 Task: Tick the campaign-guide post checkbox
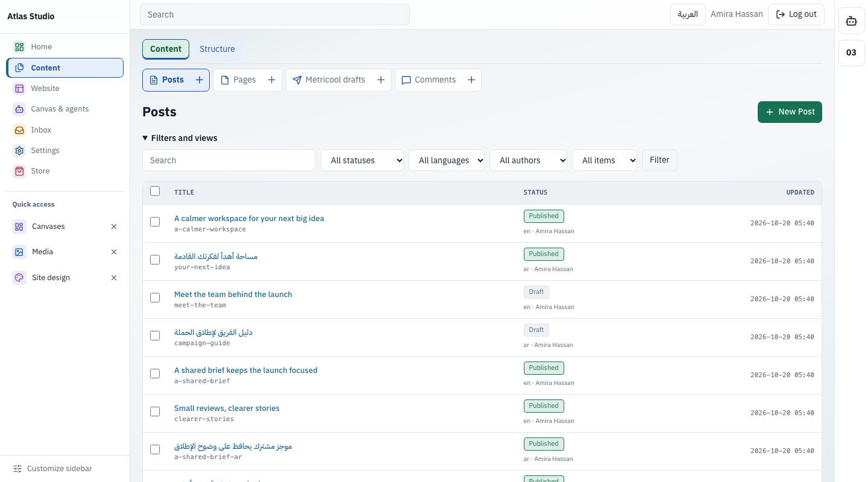(155, 336)
